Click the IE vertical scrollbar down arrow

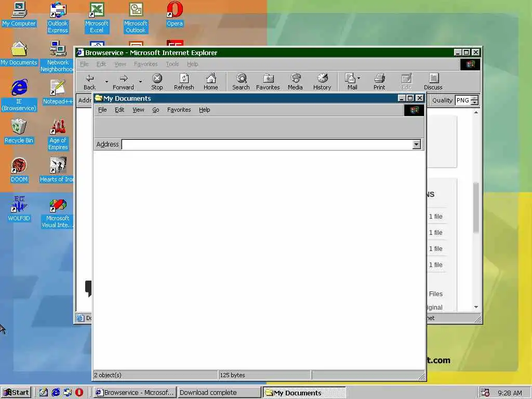(x=476, y=307)
